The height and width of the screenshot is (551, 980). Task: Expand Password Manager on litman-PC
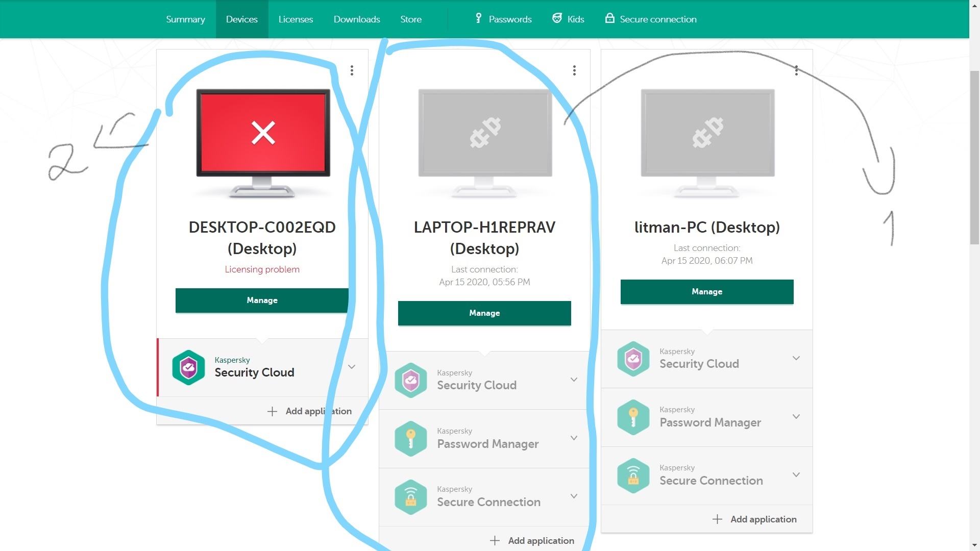(796, 417)
